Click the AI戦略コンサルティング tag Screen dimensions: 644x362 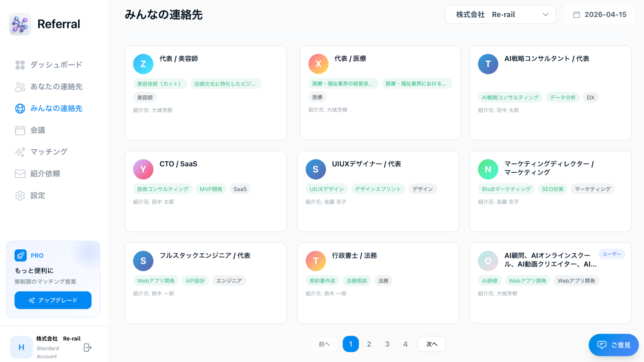click(x=510, y=98)
